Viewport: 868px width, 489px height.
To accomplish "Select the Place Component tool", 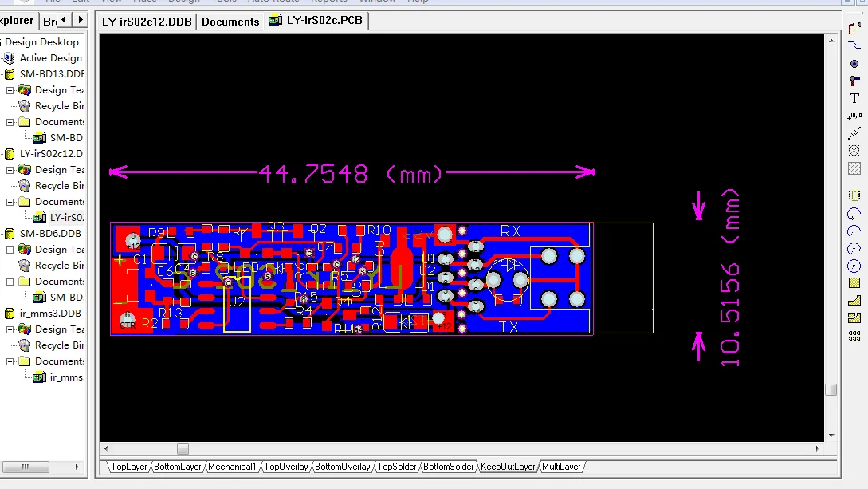I will pyautogui.click(x=854, y=195).
